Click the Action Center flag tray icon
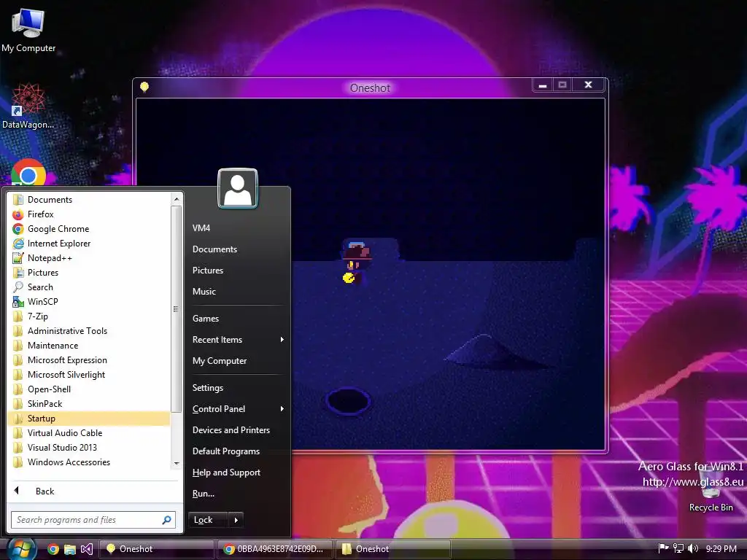The width and height of the screenshot is (747, 560). [663, 548]
